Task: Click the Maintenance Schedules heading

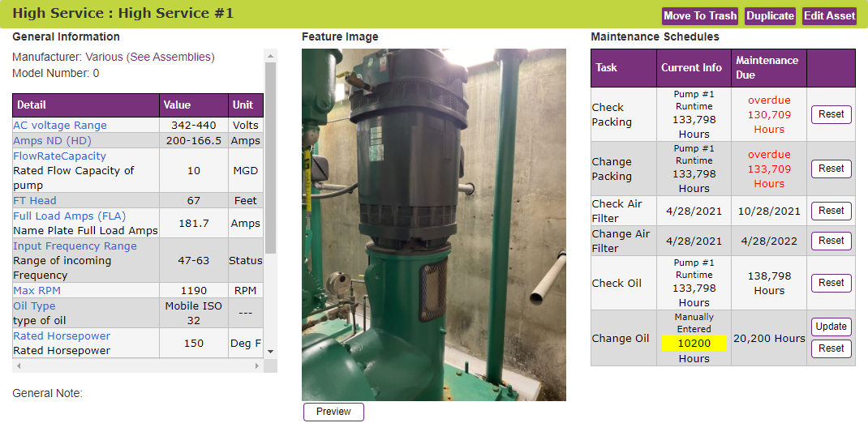Action: pos(655,37)
